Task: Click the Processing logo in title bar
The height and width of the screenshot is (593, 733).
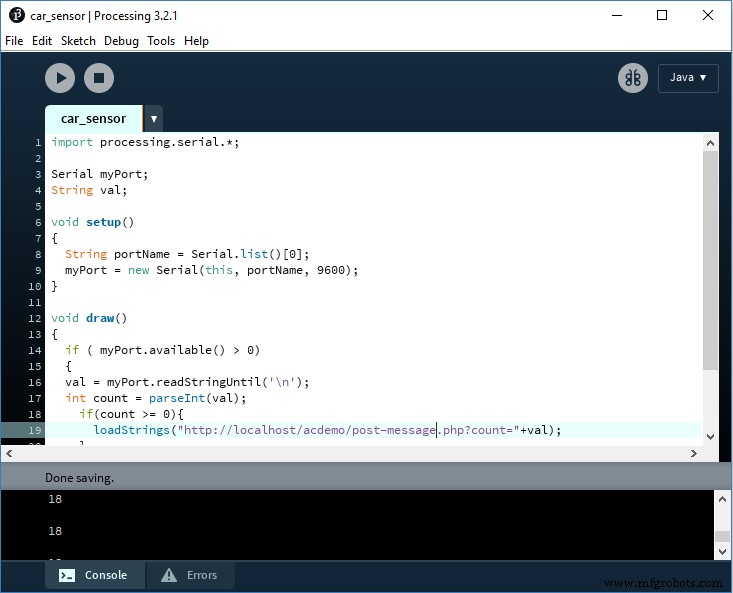Action: (16, 16)
